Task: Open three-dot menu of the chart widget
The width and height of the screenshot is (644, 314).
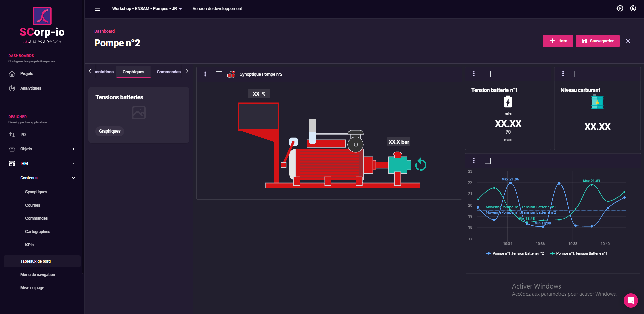Action: tap(474, 161)
